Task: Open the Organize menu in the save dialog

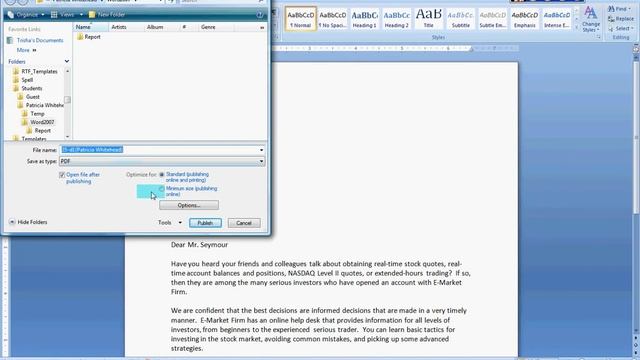Action: point(26,15)
